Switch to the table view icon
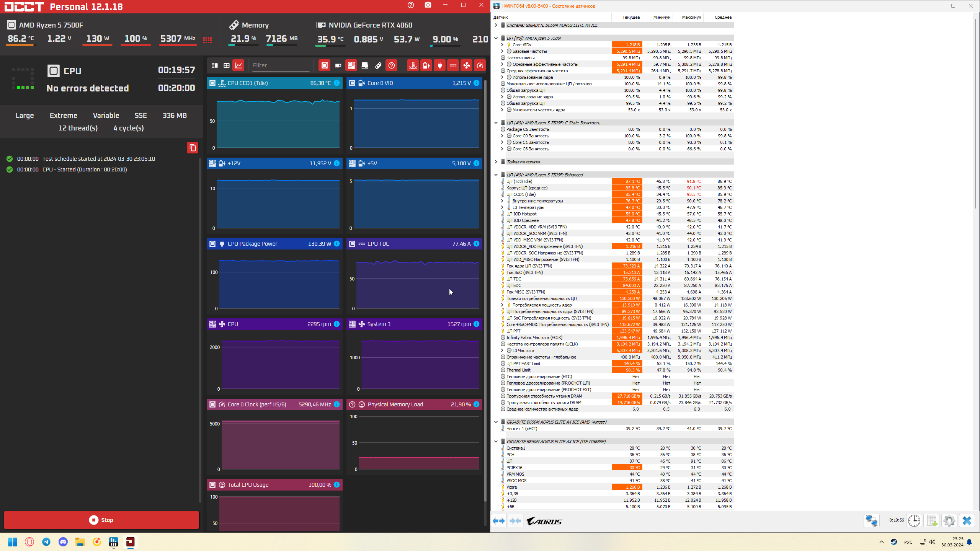The height and width of the screenshot is (551, 980). point(227,65)
